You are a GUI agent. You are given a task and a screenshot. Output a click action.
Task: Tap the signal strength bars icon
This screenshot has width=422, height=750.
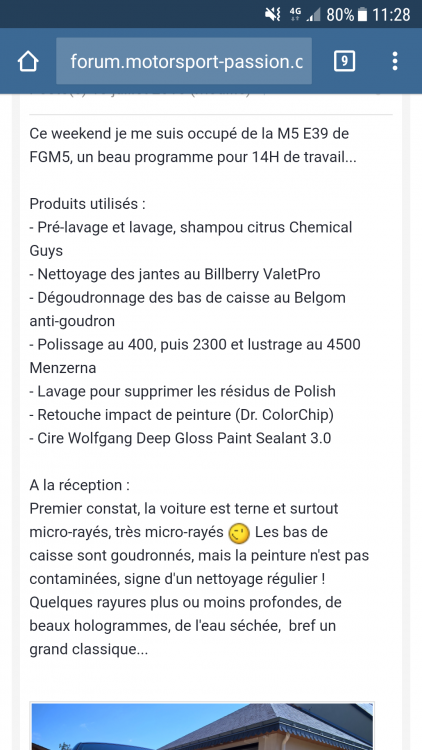[x=314, y=15]
